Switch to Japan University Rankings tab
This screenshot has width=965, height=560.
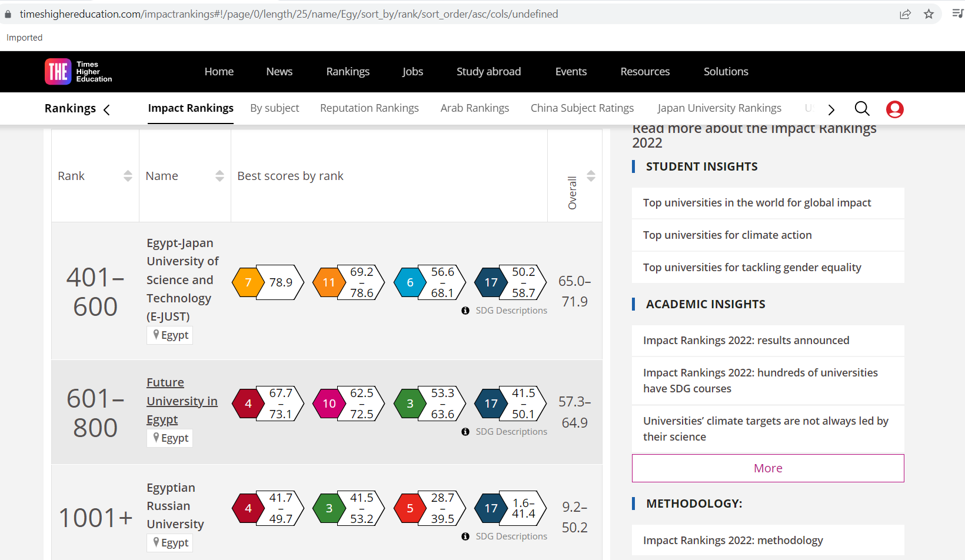719,108
